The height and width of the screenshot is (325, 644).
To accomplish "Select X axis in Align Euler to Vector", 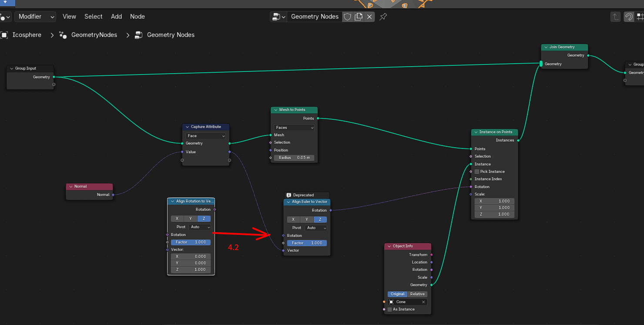I will click(x=293, y=220).
